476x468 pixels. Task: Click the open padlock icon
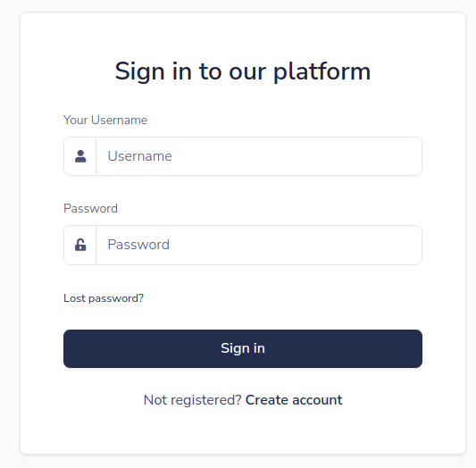80,245
